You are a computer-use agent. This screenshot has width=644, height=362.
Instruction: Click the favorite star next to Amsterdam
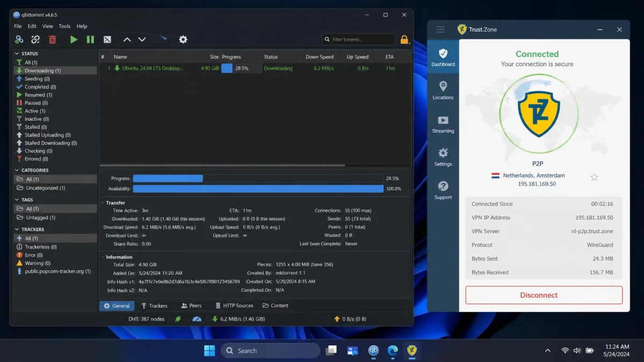[594, 177]
